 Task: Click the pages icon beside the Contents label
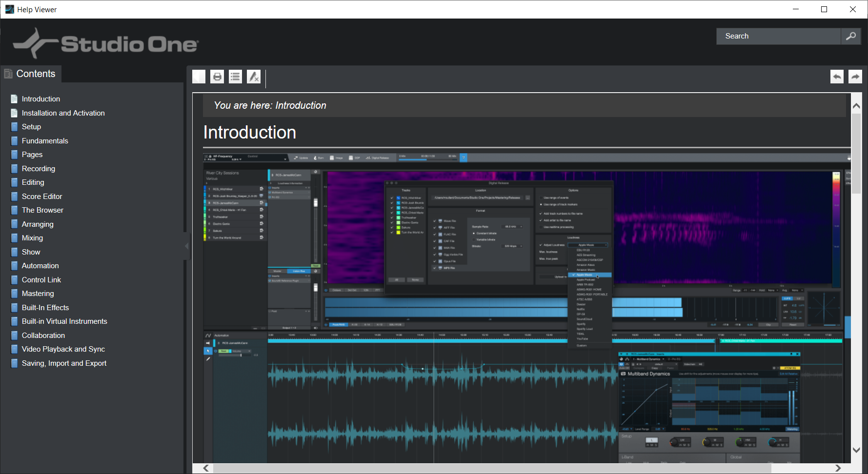click(x=8, y=73)
